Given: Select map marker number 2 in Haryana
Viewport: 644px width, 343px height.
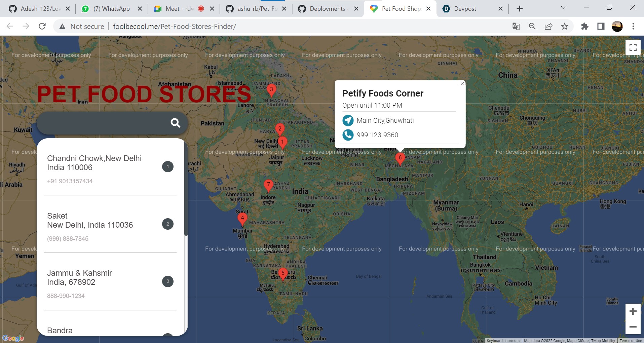Looking at the screenshot, I should (x=280, y=129).
